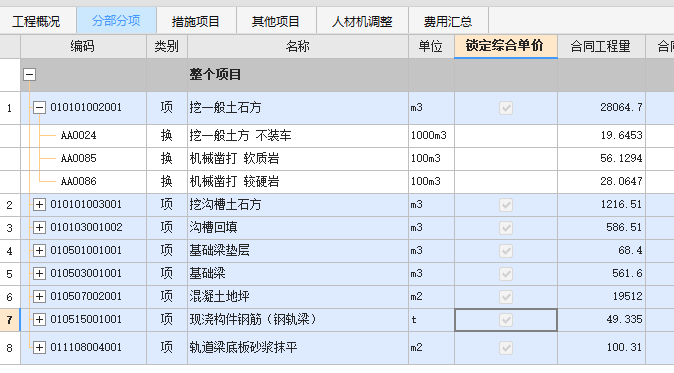Expand item 010501001001

(39, 251)
